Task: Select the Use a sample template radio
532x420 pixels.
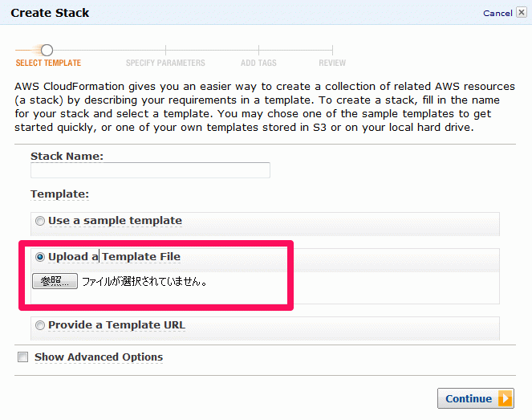Action: coord(40,221)
